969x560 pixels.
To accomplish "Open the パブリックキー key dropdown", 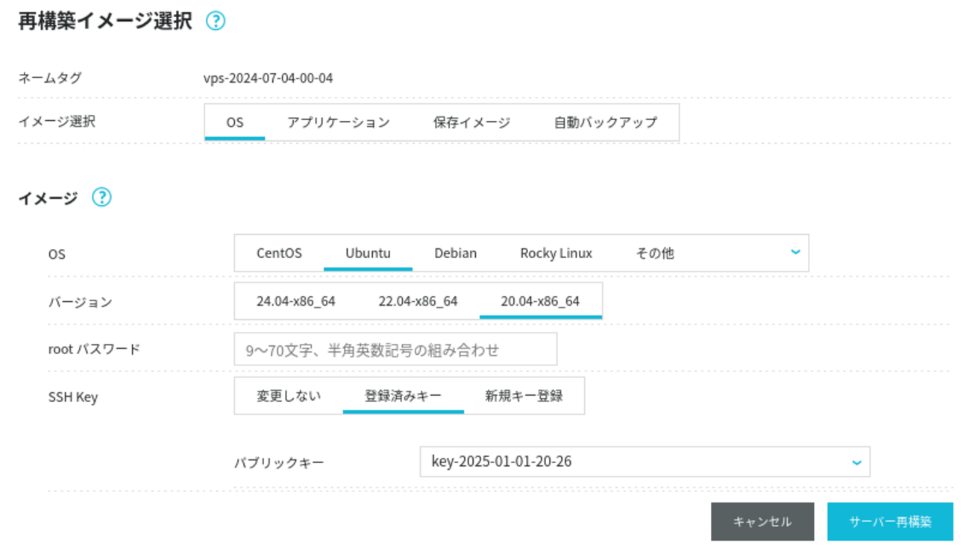I will tap(645, 462).
